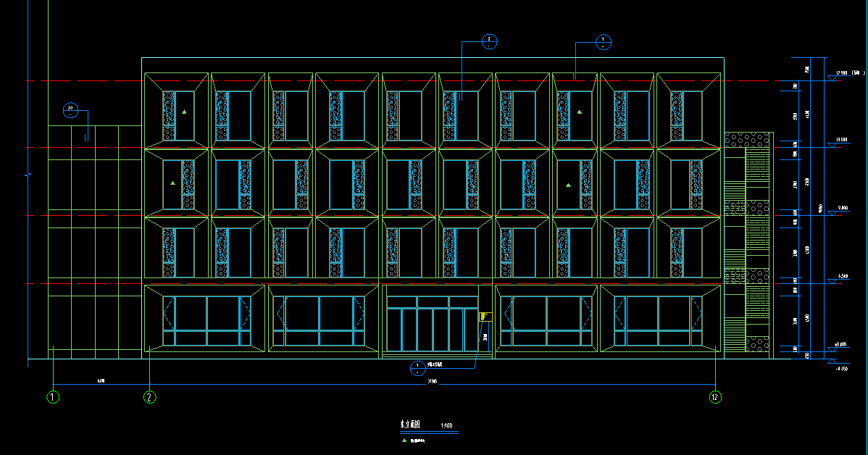
Task: Pick the 9.000 elevation level marker
Action: (x=841, y=208)
